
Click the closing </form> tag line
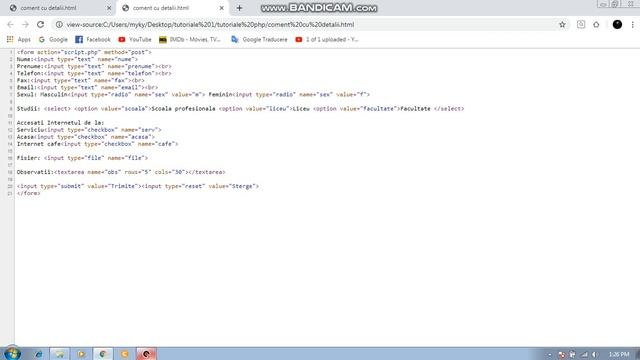click(29, 193)
